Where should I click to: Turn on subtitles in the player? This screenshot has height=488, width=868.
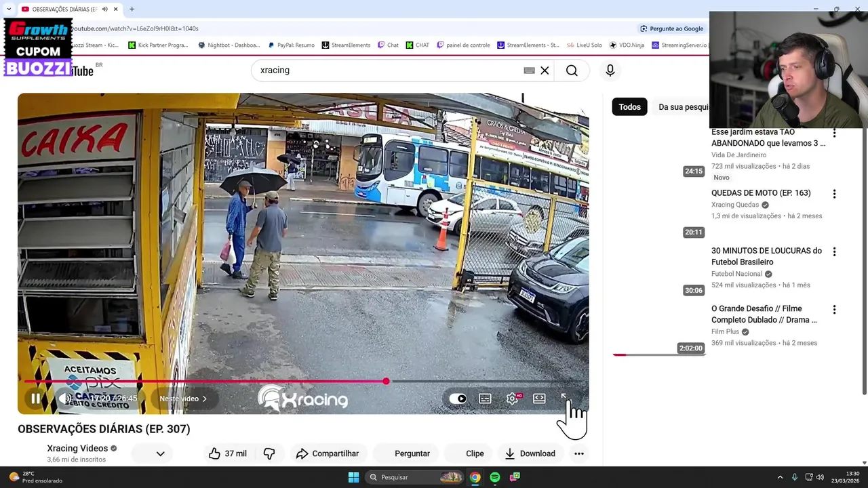click(x=485, y=399)
